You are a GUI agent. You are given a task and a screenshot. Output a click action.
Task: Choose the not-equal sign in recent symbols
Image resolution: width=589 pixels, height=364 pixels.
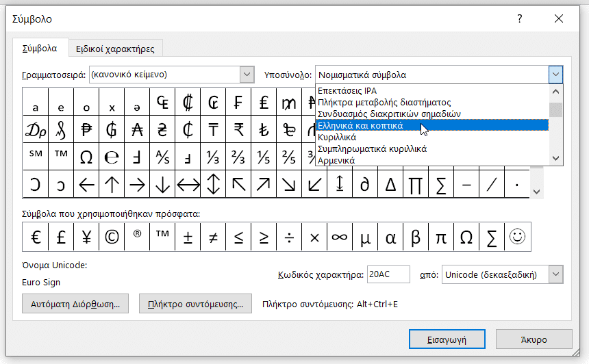[x=213, y=237]
